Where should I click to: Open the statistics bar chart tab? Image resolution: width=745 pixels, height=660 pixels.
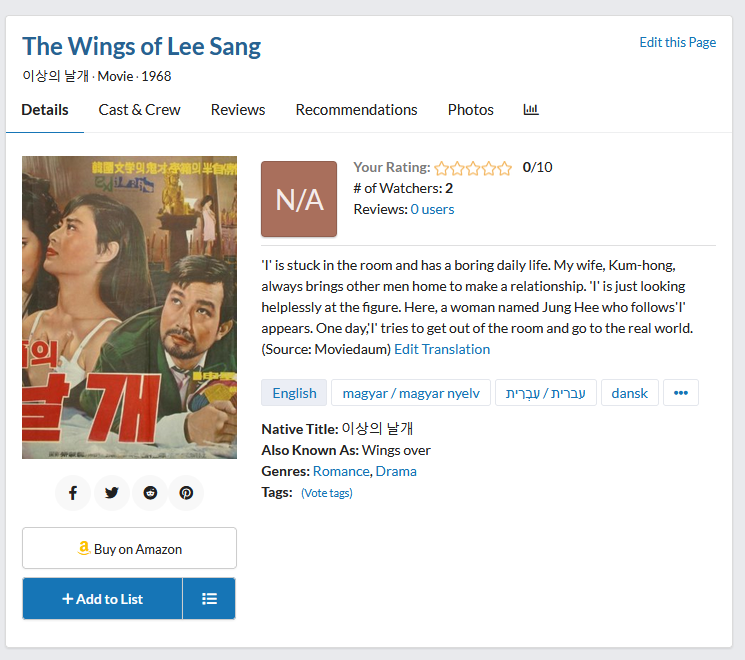click(x=531, y=110)
